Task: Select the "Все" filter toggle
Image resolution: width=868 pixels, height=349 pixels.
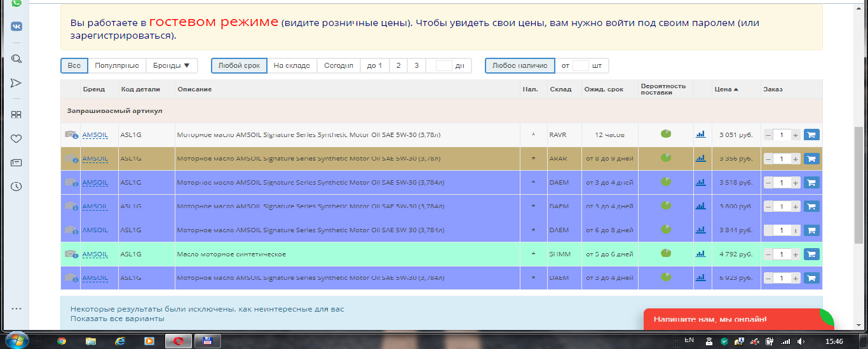Action: (x=74, y=65)
